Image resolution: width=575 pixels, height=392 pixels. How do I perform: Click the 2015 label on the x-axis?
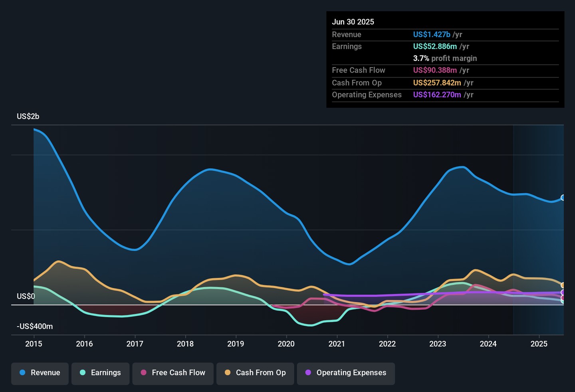[34, 344]
